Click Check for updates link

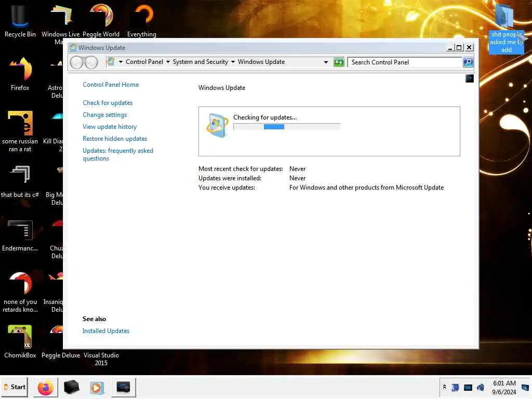108,103
